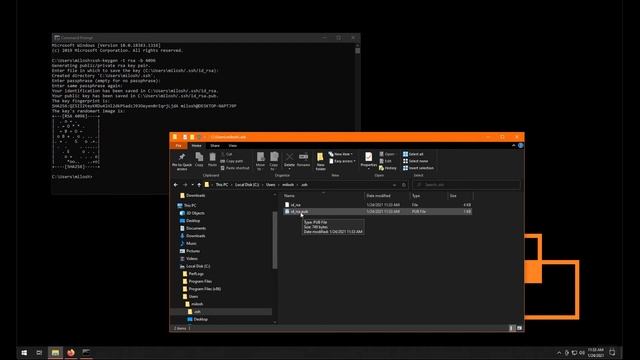This screenshot has width=640, height=360.
Task: Open Properties from the ribbon
Action: coord(369,161)
